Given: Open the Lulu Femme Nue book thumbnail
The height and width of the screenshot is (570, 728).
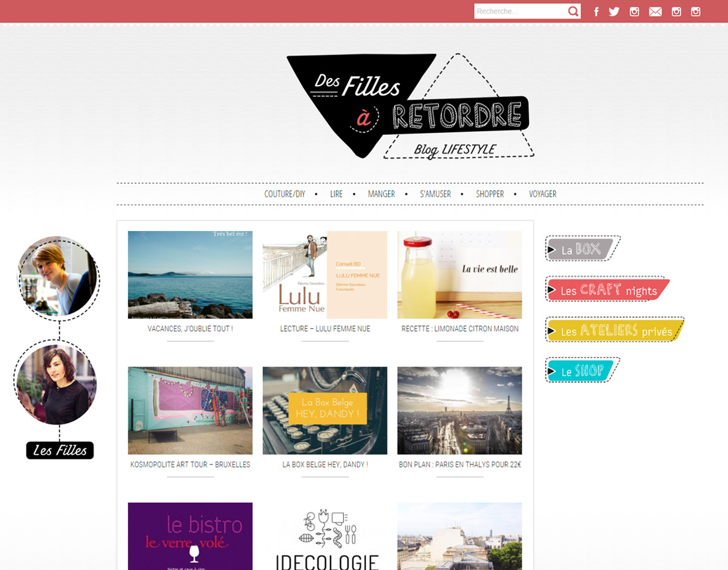Looking at the screenshot, I should 325,274.
